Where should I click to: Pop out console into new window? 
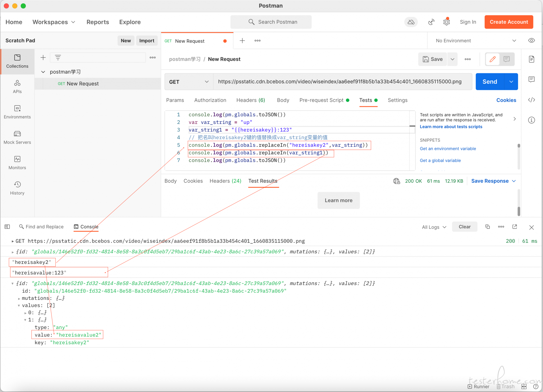515,227
